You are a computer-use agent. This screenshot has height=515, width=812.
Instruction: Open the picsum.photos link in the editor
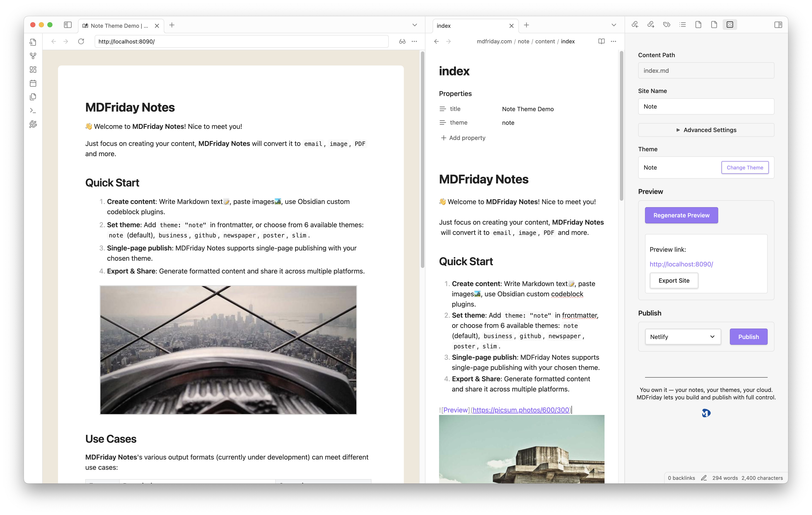coord(521,410)
